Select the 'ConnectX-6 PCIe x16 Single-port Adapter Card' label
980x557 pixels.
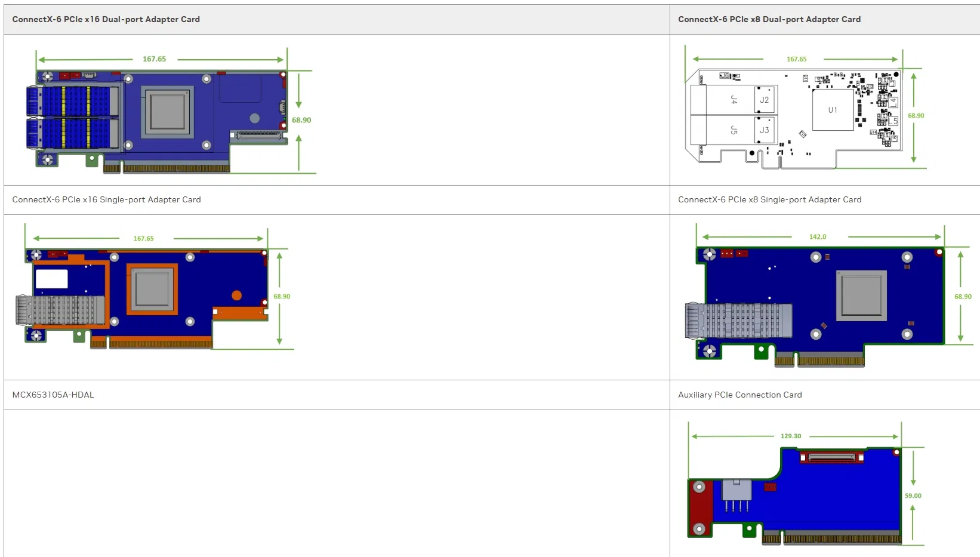click(106, 199)
